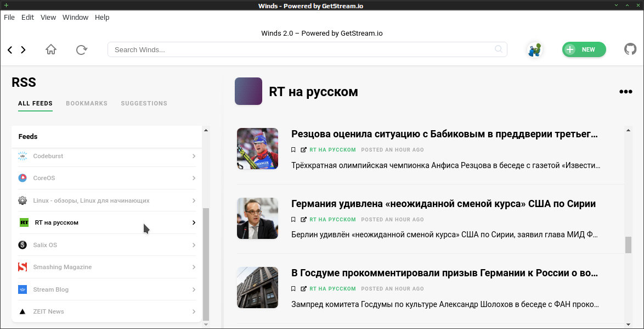Image resolution: width=644 pixels, height=329 pixels.
Task: Open the View menu
Action: point(48,17)
